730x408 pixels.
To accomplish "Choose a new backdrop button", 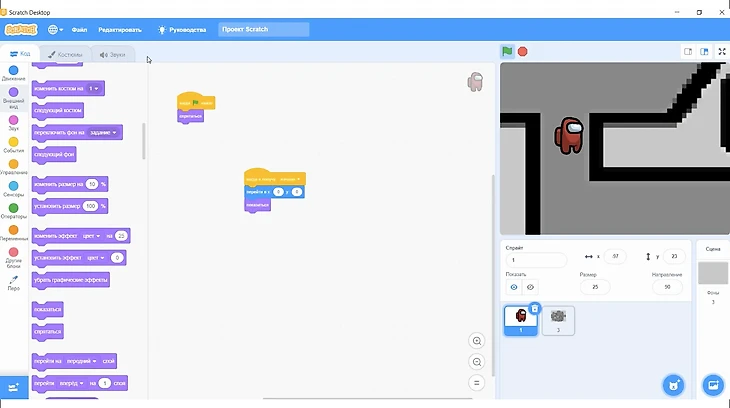I will point(713,385).
